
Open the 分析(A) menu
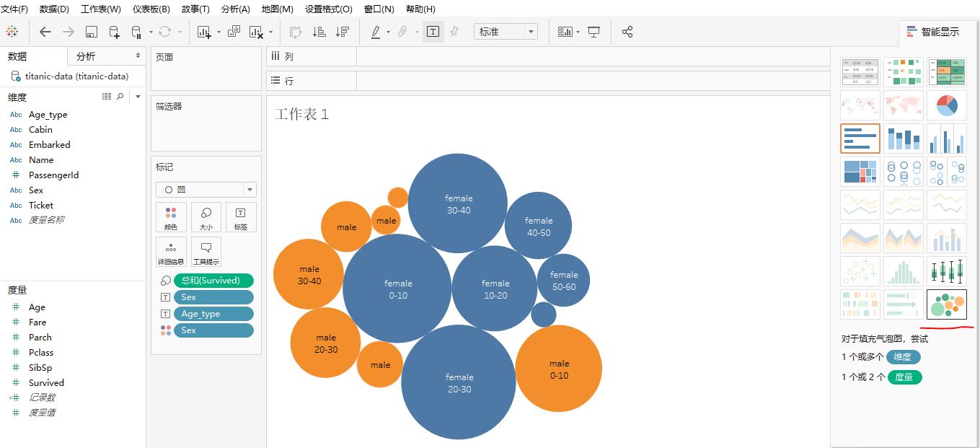pyautogui.click(x=236, y=9)
